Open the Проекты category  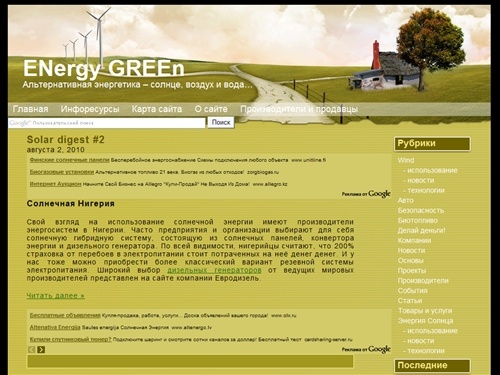[x=412, y=270]
